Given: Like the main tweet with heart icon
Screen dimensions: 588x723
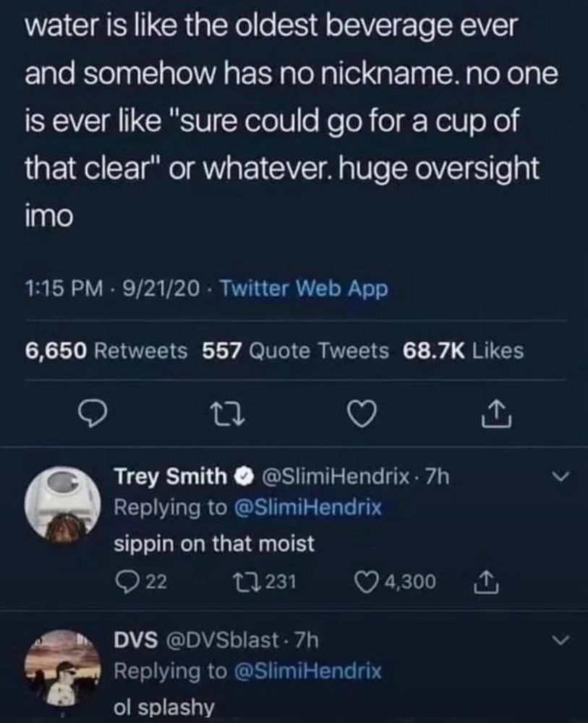Looking at the screenshot, I should [362, 414].
